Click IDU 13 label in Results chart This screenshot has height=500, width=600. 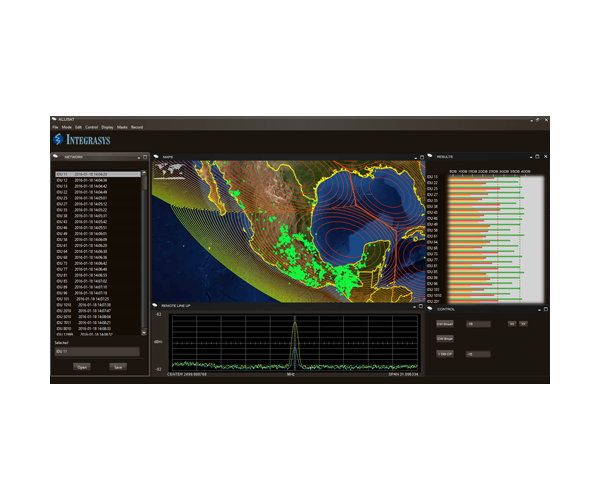tap(432, 177)
